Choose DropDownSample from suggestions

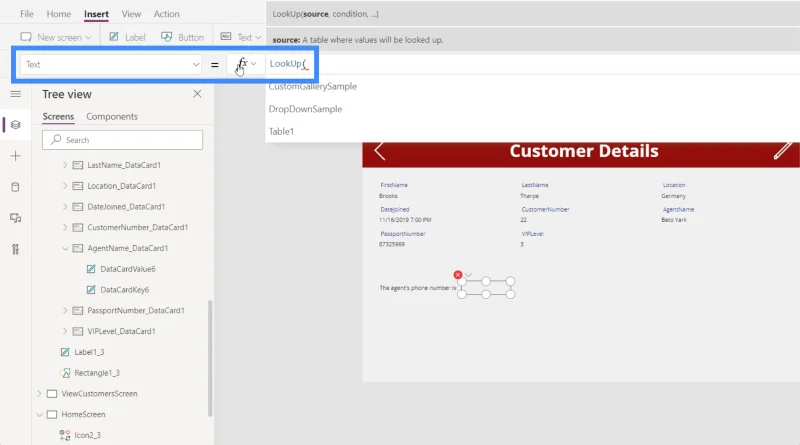tap(305, 109)
